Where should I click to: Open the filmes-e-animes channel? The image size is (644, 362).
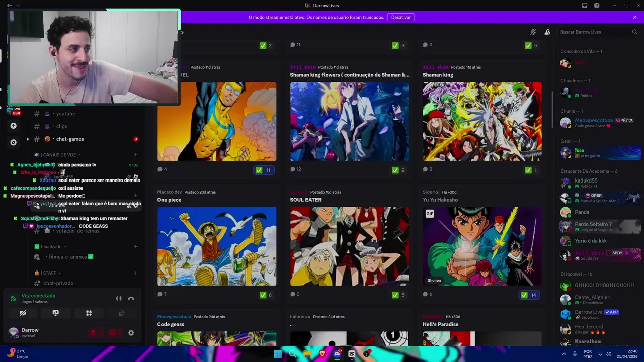tap(70, 257)
